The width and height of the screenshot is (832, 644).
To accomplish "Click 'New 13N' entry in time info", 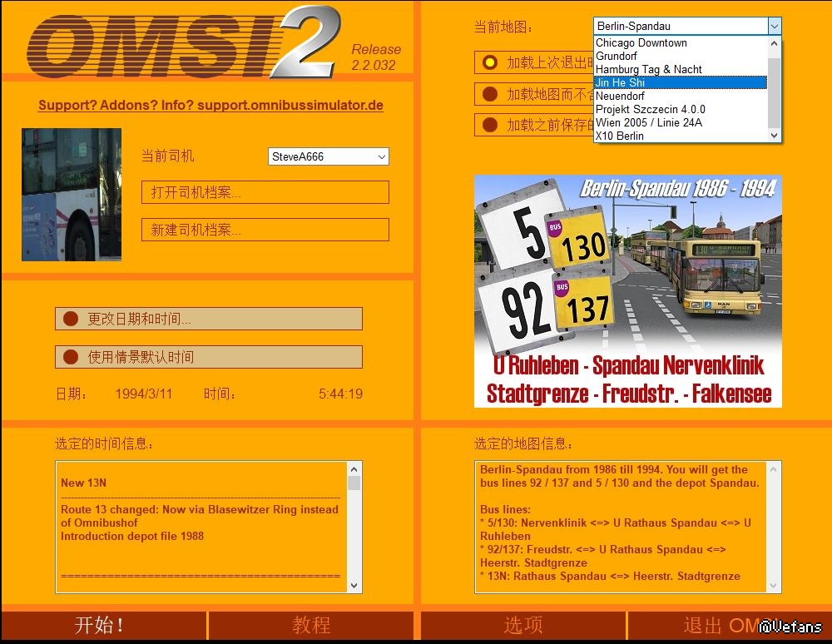I will tap(83, 483).
